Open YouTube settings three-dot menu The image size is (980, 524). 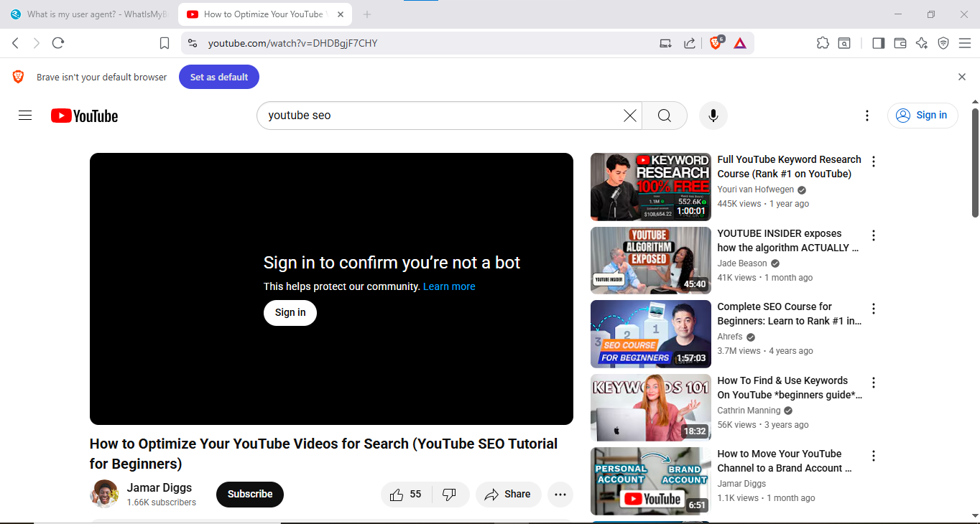(867, 116)
